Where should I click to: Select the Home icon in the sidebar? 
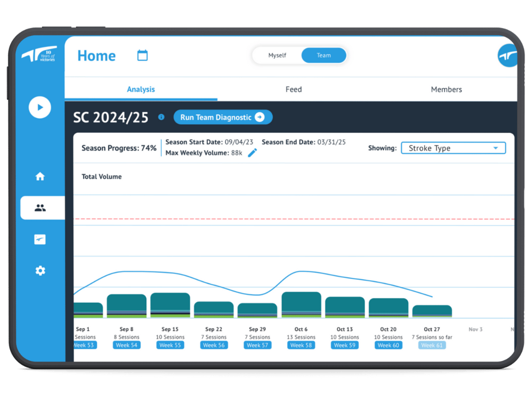click(40, 176)
